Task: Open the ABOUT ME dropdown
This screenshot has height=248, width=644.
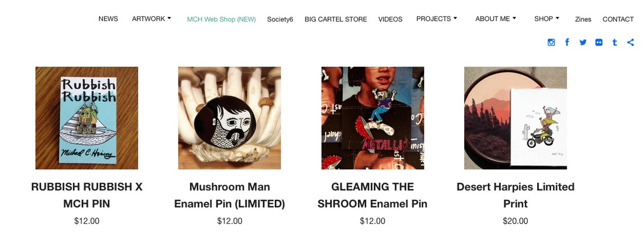Action: point(496,19)
